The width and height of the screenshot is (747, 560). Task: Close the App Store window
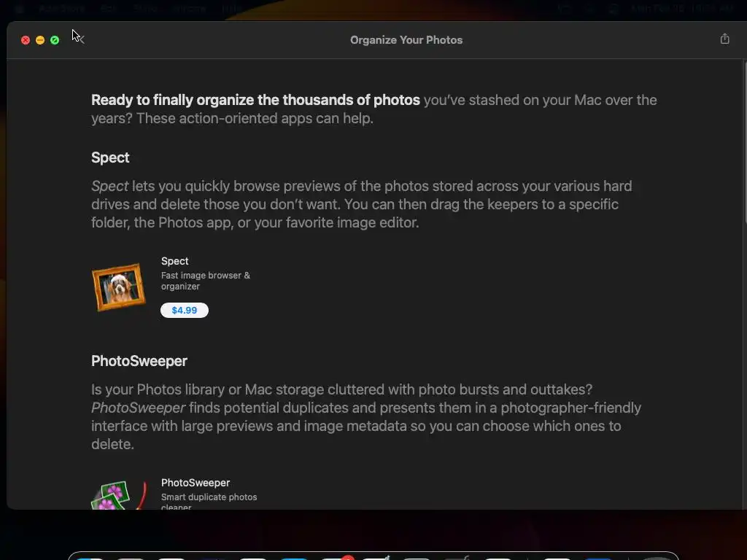tap(26, 40)
